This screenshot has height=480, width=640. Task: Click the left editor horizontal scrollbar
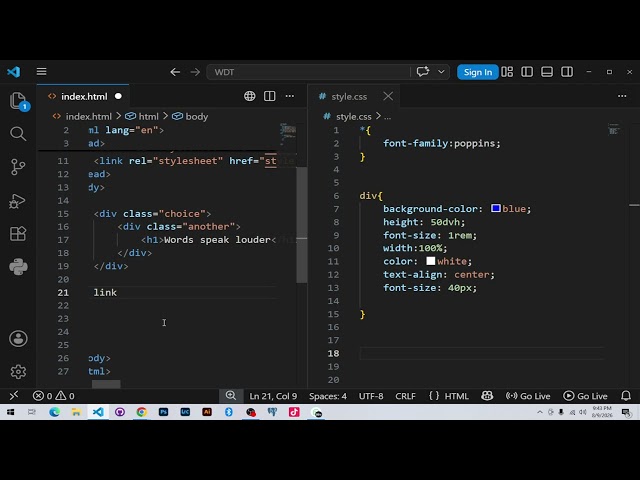pos(106,384)
